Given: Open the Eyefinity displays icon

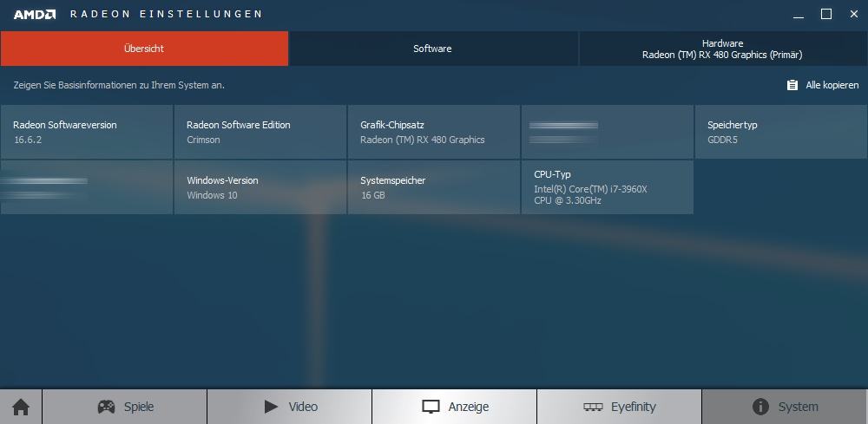Looking at the screenshot, I should coord(593,408).
